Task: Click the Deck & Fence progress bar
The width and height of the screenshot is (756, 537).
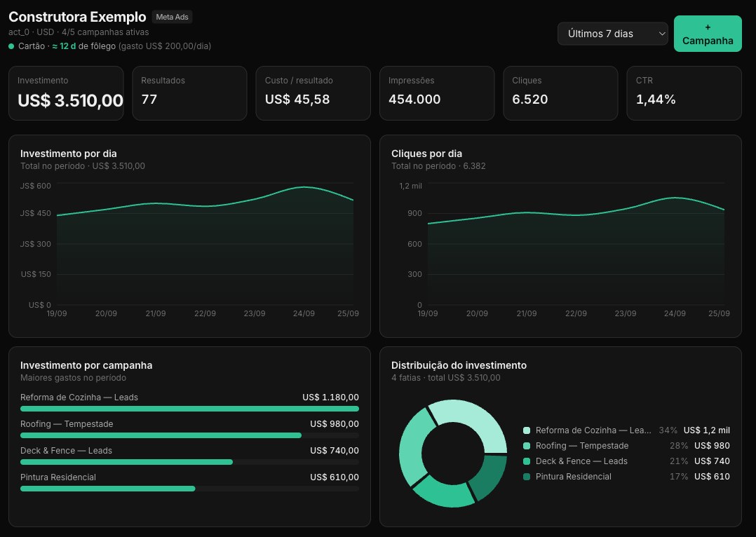Action: (x=189, y=462)
